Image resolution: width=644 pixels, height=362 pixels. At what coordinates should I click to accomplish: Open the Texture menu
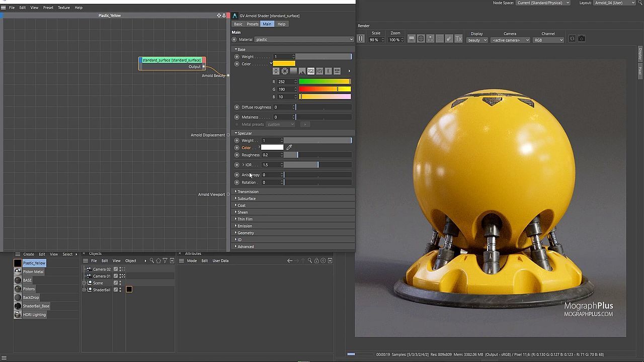pyautogui.click(x=64, y=8)
